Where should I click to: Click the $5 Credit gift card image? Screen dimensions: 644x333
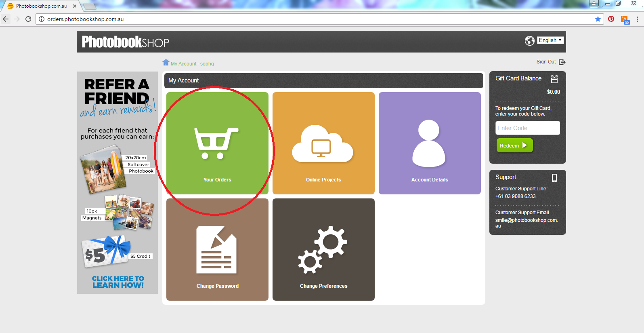[106, 251]
